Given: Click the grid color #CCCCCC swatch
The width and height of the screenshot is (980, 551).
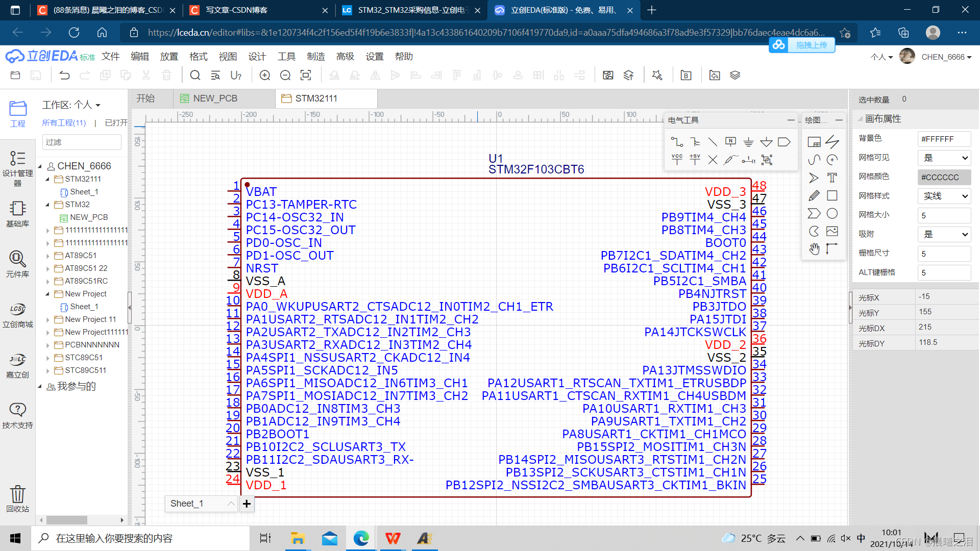Looking at the screenshot, I should pos(944,177).
